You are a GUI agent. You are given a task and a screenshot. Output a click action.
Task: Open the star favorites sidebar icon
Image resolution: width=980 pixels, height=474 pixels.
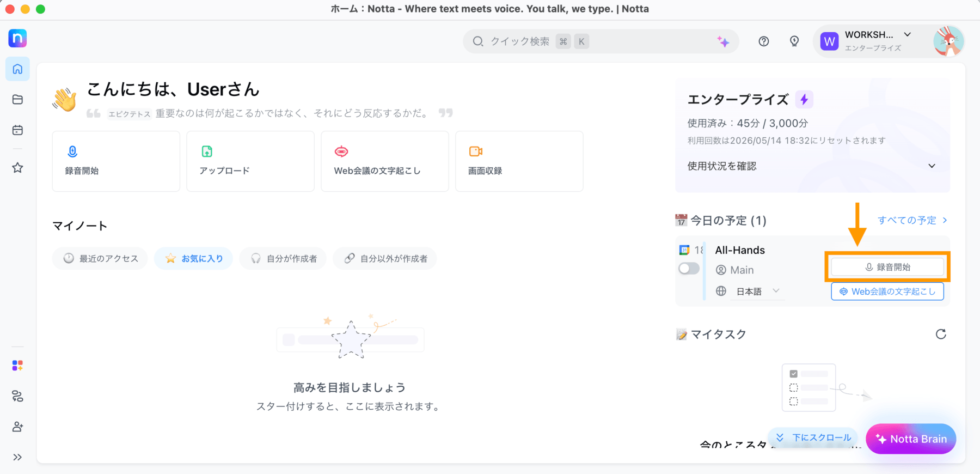click(17, 168)
